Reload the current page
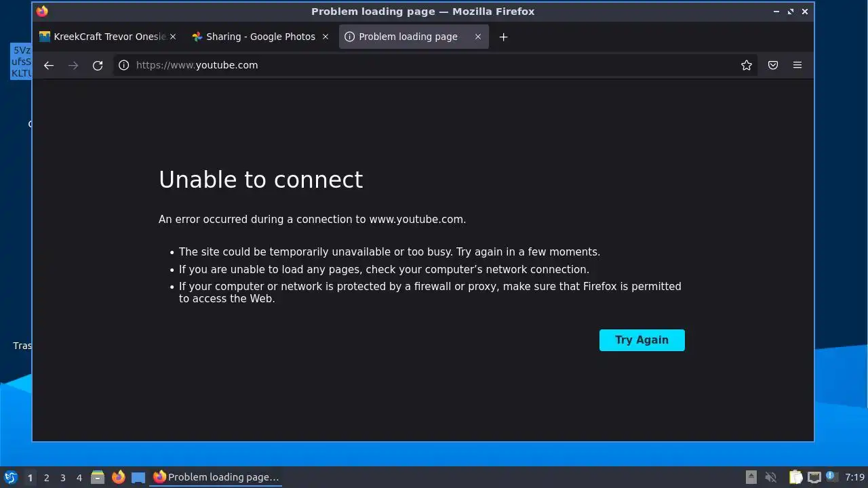Screen dimensions: 868x488 coord(98,65)
